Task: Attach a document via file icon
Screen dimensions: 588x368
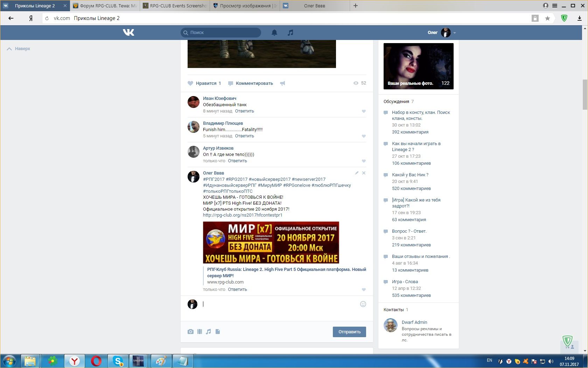Action: [218, 332]
